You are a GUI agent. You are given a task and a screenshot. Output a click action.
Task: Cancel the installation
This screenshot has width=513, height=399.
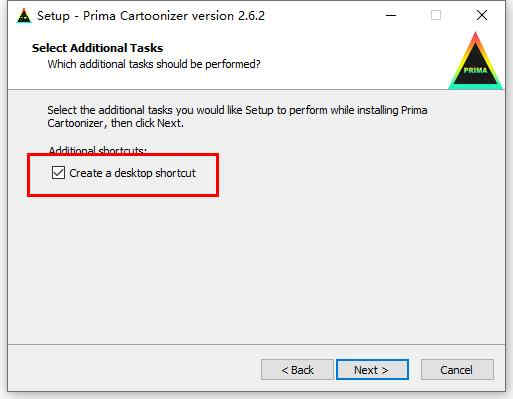coord(457,369)
